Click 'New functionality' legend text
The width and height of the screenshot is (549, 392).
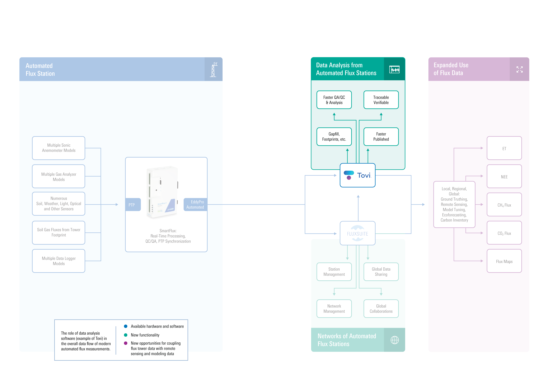(x=145, y=335)
